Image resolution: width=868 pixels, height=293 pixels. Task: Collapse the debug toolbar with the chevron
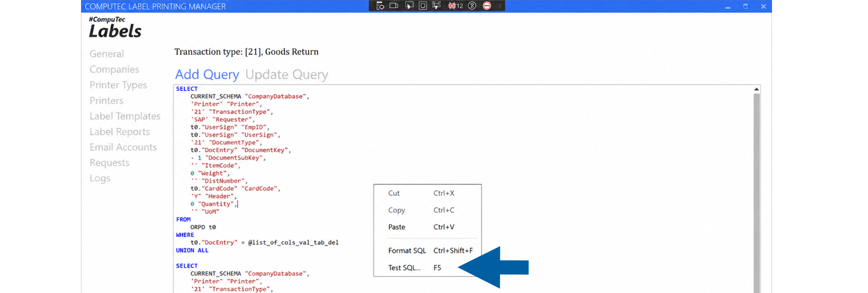500,6
